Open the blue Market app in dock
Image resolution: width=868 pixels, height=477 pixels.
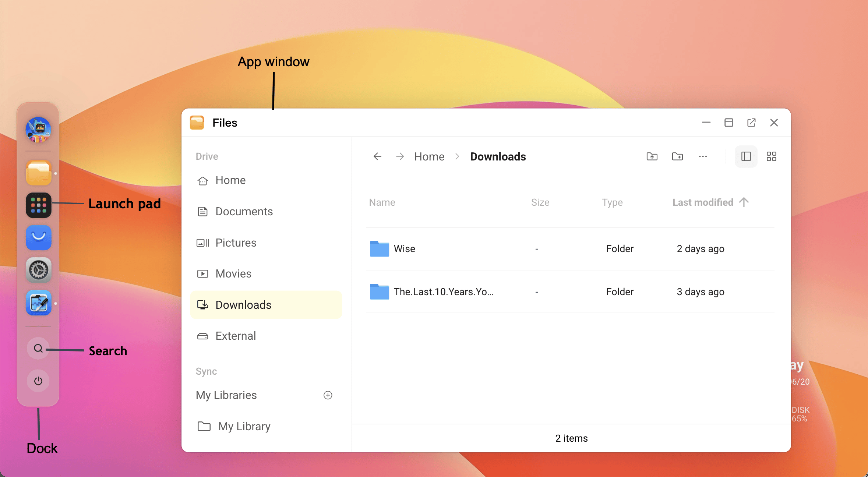pos(39,237)
